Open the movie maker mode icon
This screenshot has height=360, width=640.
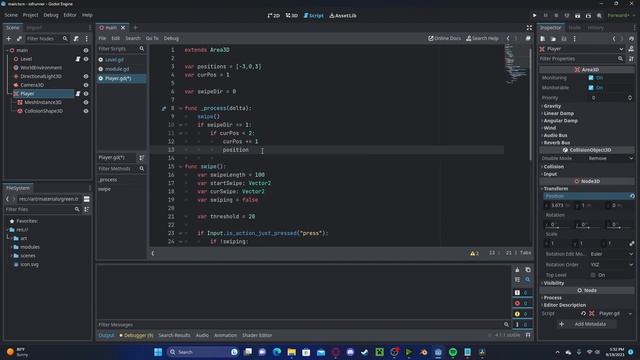click(x=599, y=16)
